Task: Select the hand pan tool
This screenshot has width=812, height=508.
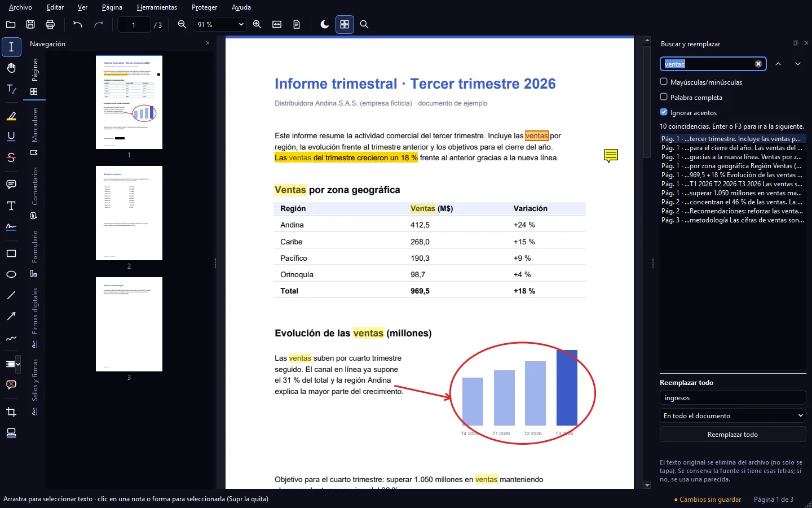Action: click(x=11, y=68)
